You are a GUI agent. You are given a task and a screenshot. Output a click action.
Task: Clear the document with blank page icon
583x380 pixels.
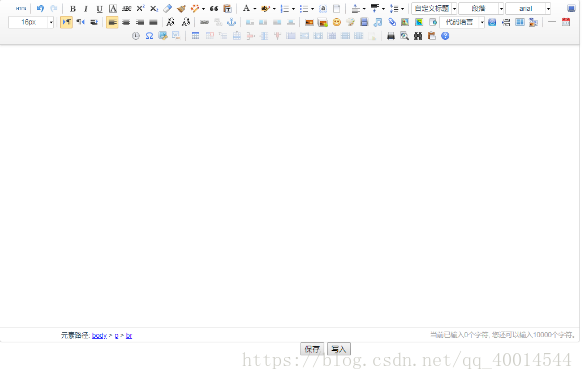click(x=336, y=9)
